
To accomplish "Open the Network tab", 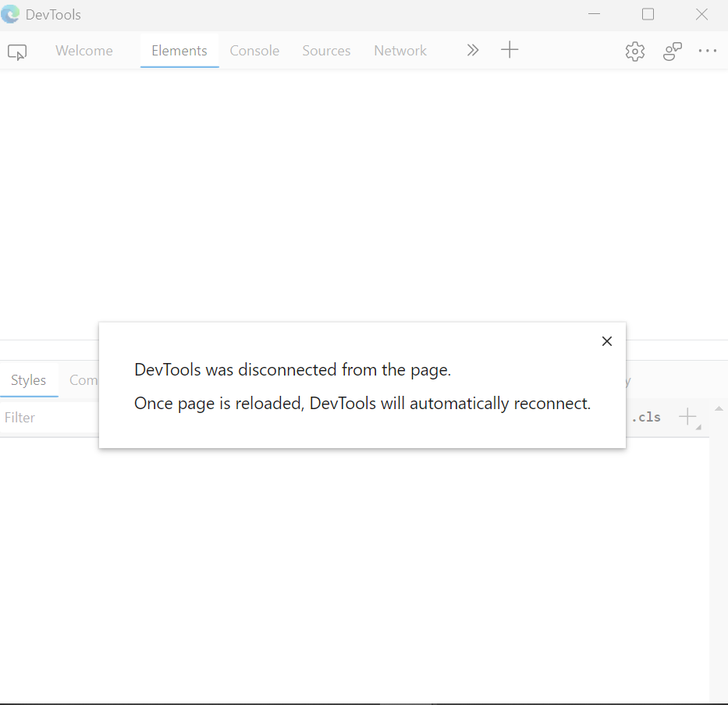I will coord(400,51).
